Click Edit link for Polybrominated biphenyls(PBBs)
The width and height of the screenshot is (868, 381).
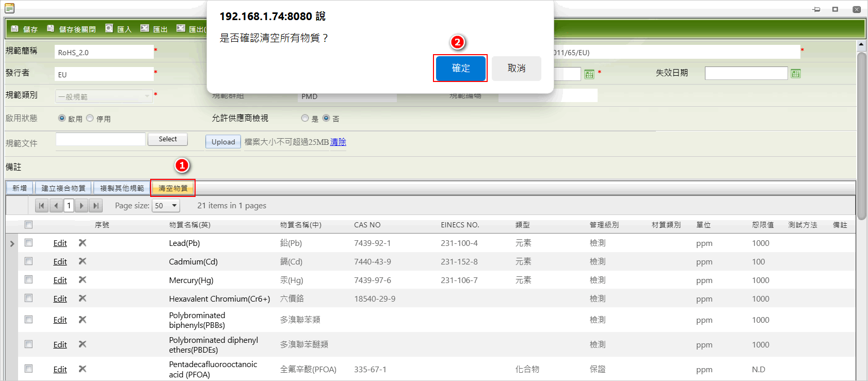pyautogui.click(x=60, y=320)
